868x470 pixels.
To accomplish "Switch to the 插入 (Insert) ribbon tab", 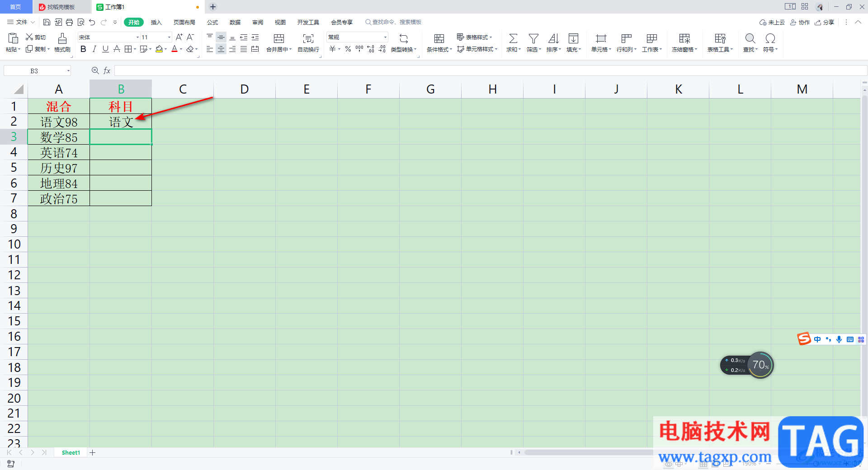I will (x=156, y=22).
